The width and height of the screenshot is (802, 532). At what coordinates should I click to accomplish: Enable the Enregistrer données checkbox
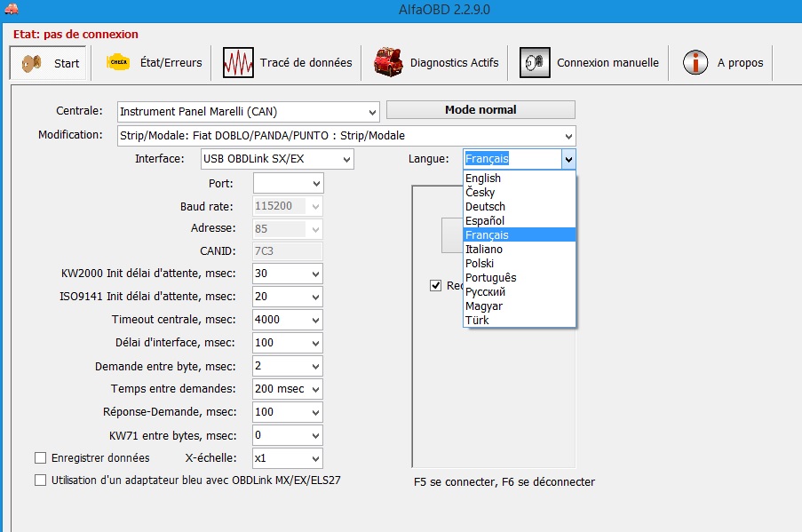click(x=40, y=458)
